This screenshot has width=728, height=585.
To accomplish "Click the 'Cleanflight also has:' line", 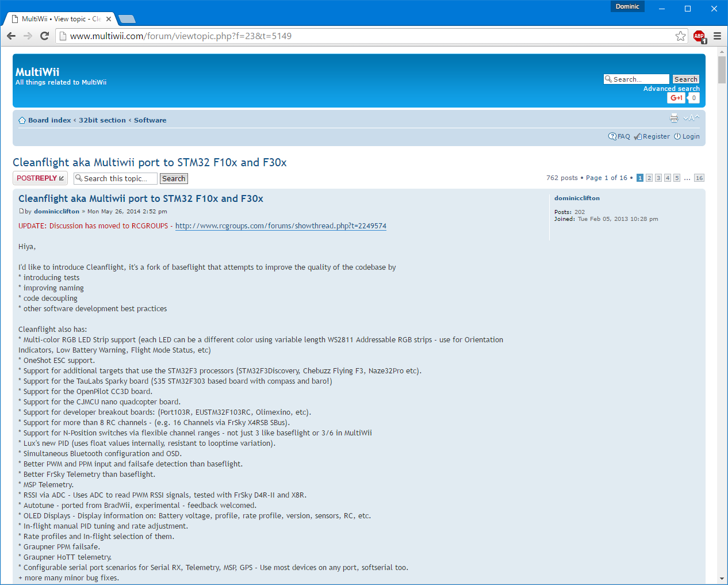I will 53,330.
